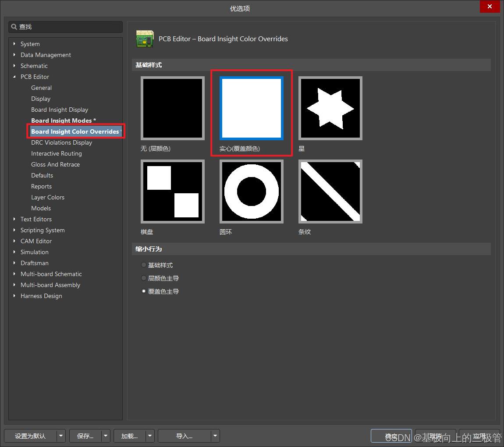Open Gloss And Retrace page
This screenshot has width=504, height=447.
[55, 164]
